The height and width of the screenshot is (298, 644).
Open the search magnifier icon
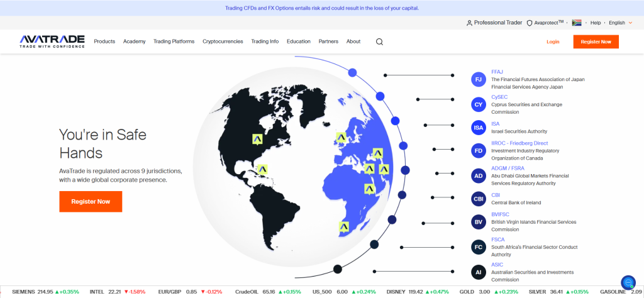379,41
